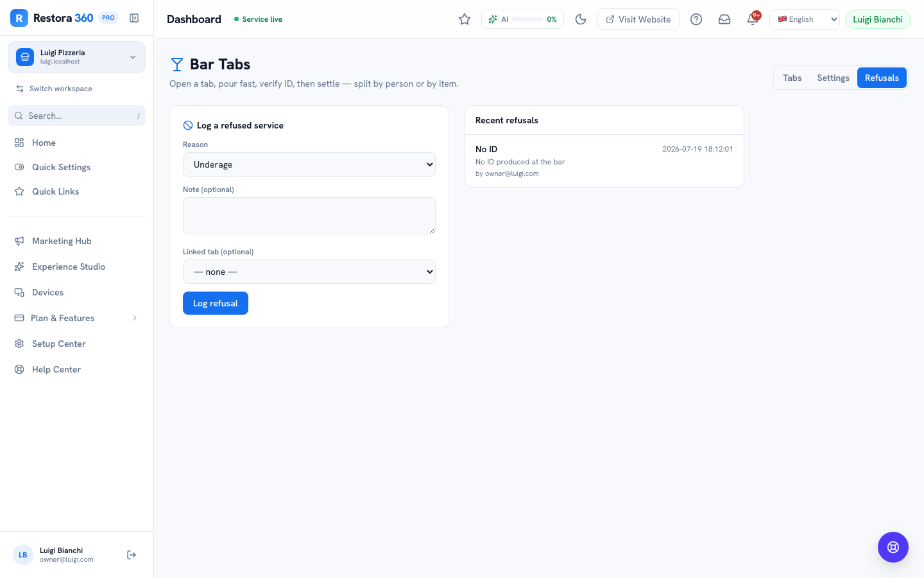Open the English language selector
Viewport: 924px width, 578px height.
805,19
